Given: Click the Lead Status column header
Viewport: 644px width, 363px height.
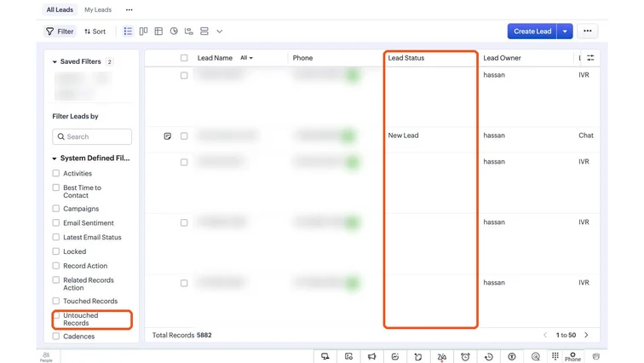Looking at the screenshot, I should point(406,58).
